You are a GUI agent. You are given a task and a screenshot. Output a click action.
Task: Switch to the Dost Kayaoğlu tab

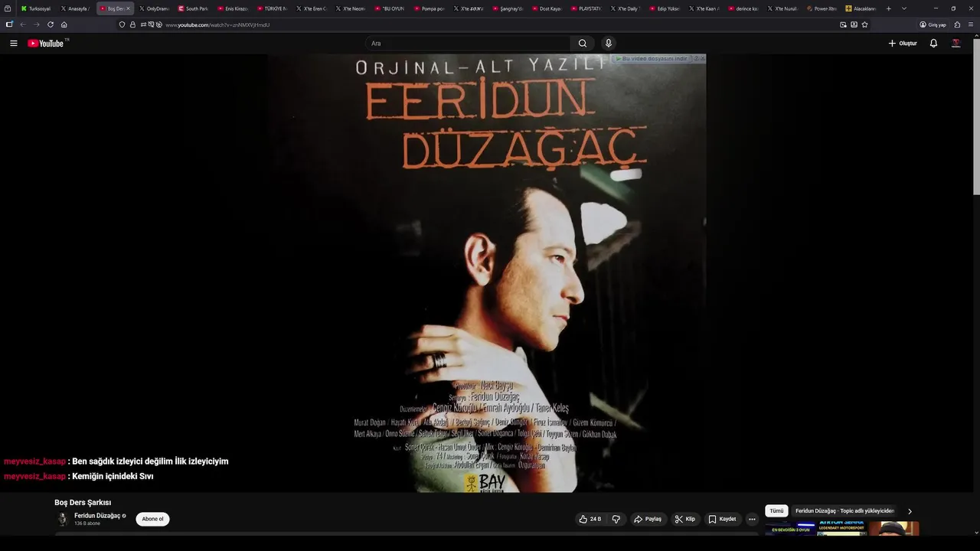click(548, 8)
